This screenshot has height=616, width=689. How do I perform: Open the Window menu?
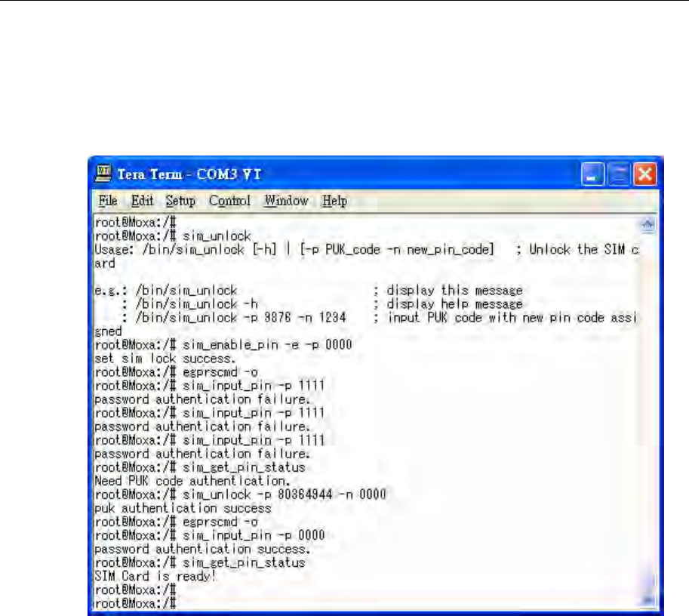click(286, 201)
